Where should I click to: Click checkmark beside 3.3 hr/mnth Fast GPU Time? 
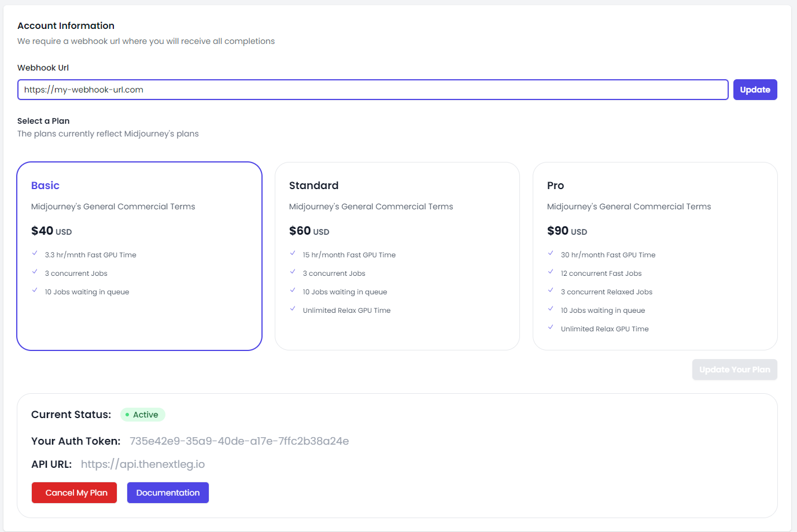coord(35,253)
